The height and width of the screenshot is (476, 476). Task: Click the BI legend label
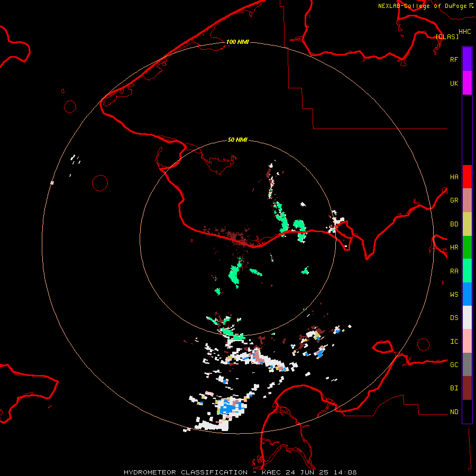[454, 388]
